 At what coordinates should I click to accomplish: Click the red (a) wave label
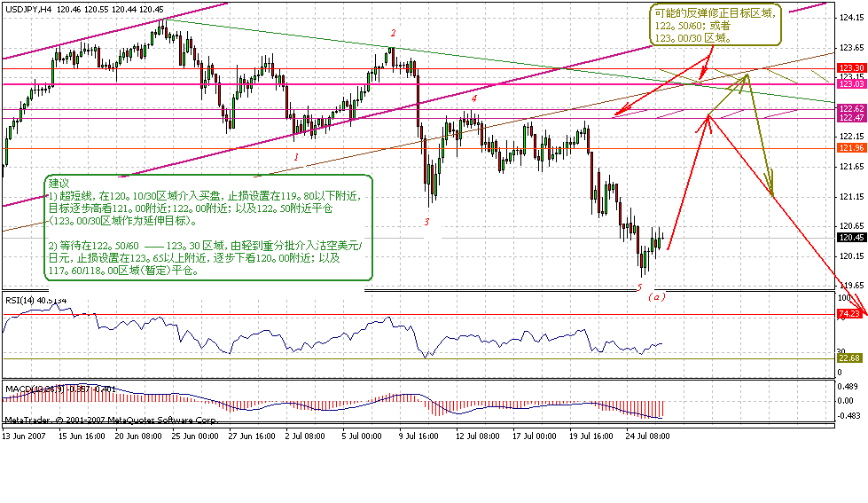point(657,297)
